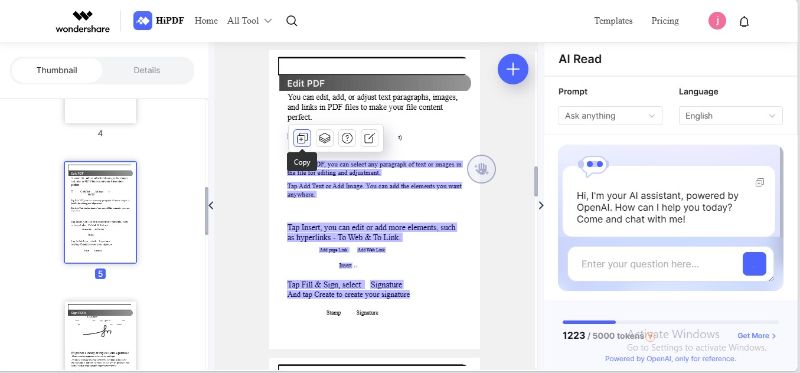Screen dimensions: 800x373
Task: Open the All Tool dropdown
Action: click(x=249, y=21)
